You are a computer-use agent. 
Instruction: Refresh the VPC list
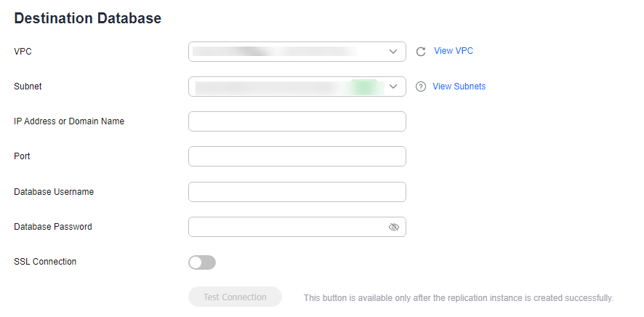421,52
